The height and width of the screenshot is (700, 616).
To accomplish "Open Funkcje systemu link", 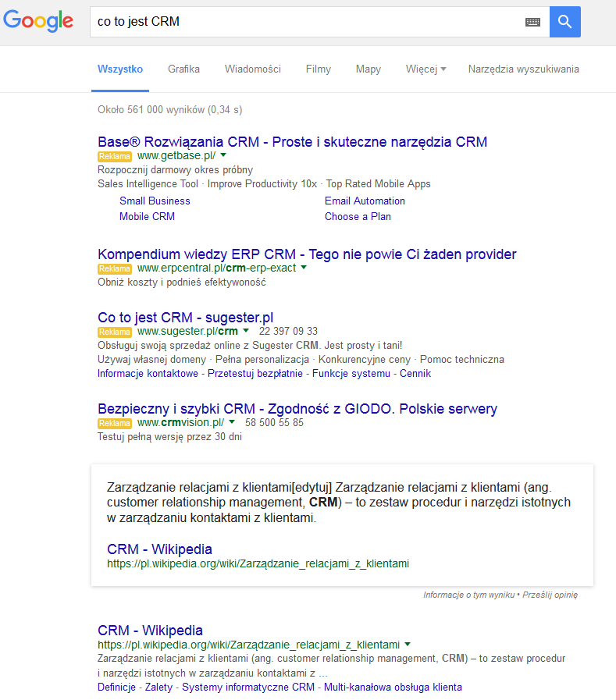I will click(x=351, y=374).
